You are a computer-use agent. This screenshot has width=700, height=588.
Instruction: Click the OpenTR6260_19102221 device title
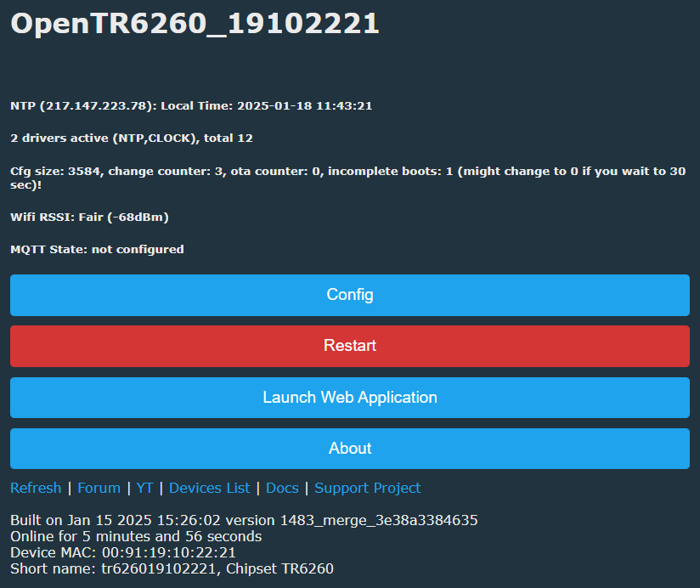[x=195, y=24]
